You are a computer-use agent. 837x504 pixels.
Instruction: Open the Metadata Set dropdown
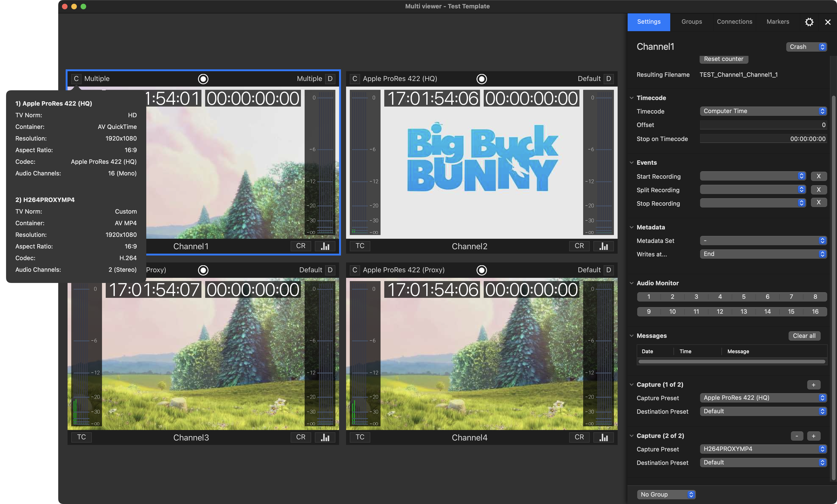(763, 241)
